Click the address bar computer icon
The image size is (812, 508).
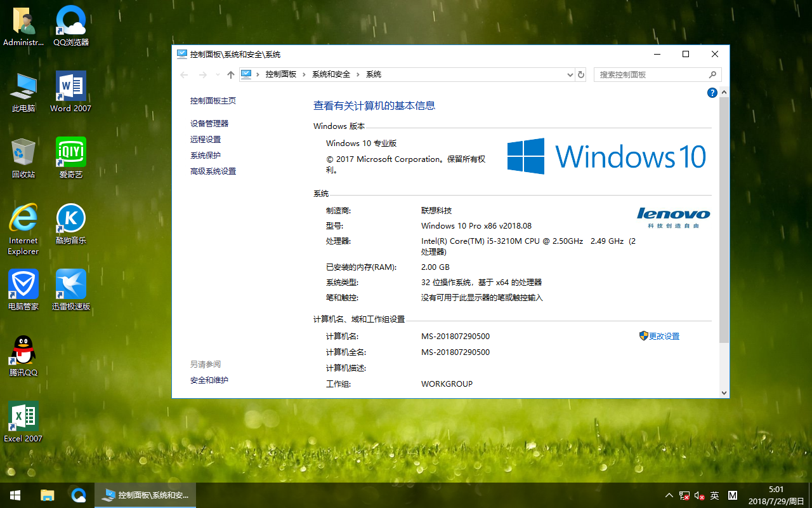(246, 74)
